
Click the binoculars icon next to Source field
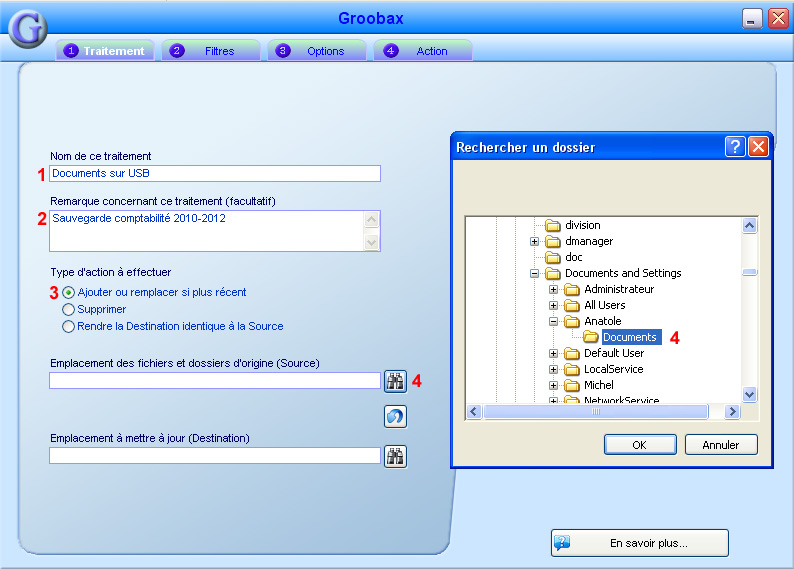395,380
